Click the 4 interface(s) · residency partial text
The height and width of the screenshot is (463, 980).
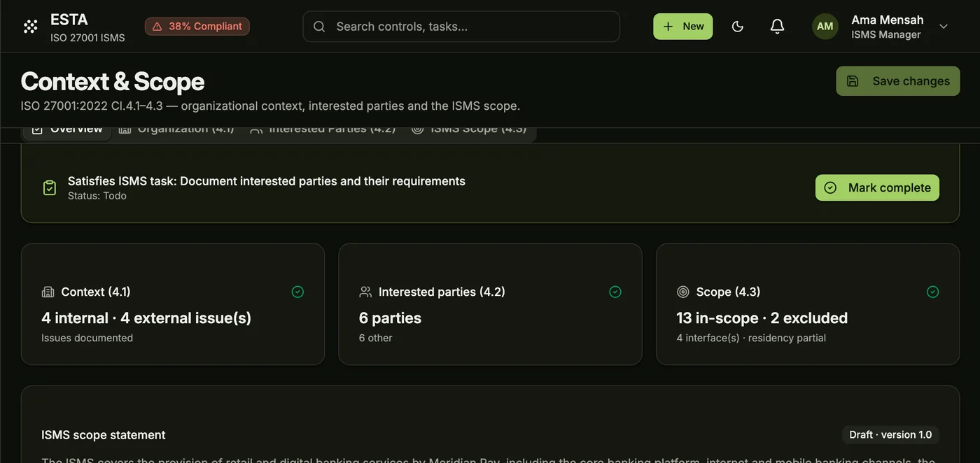[x=751, y=338]
